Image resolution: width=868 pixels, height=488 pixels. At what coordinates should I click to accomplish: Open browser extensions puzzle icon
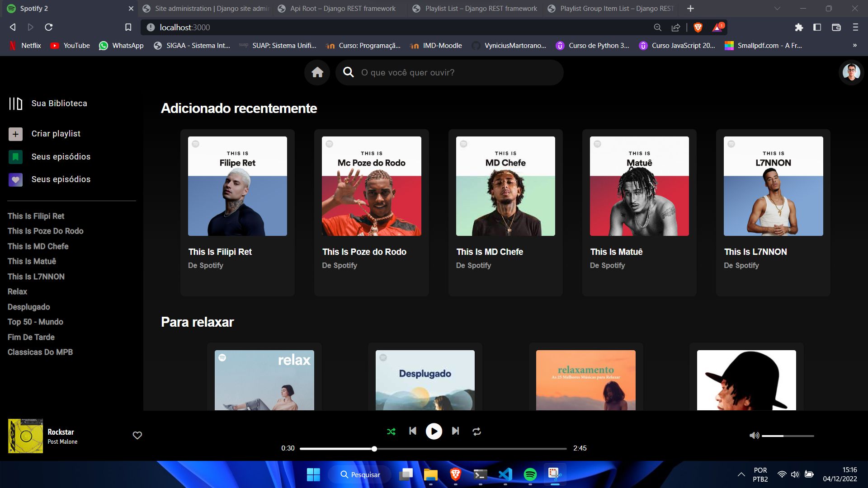(x=799, y=28)
